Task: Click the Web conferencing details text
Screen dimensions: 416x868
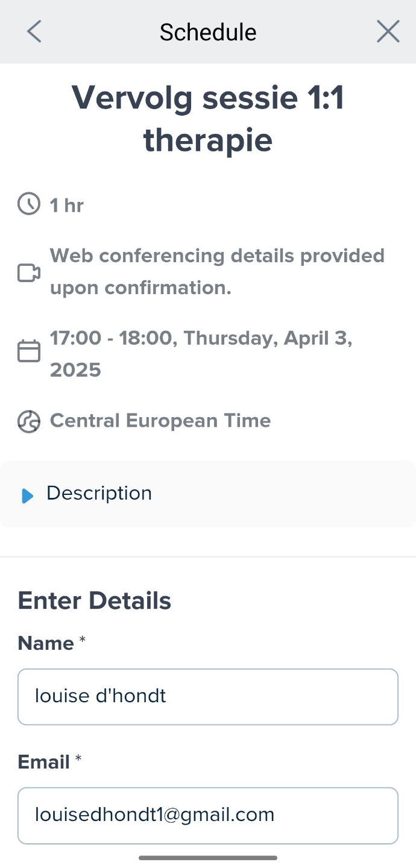Action: click(217, 271)
